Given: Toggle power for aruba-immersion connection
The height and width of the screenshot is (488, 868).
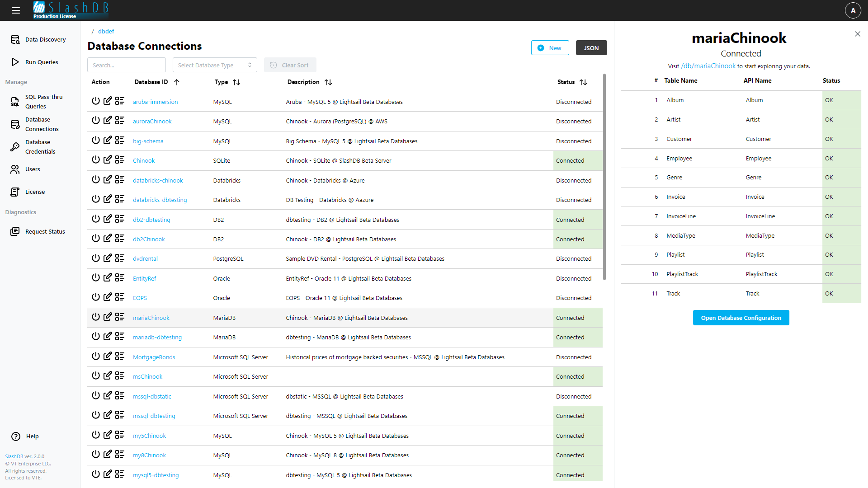Looking at the screenshot, I should click(95, 101).
